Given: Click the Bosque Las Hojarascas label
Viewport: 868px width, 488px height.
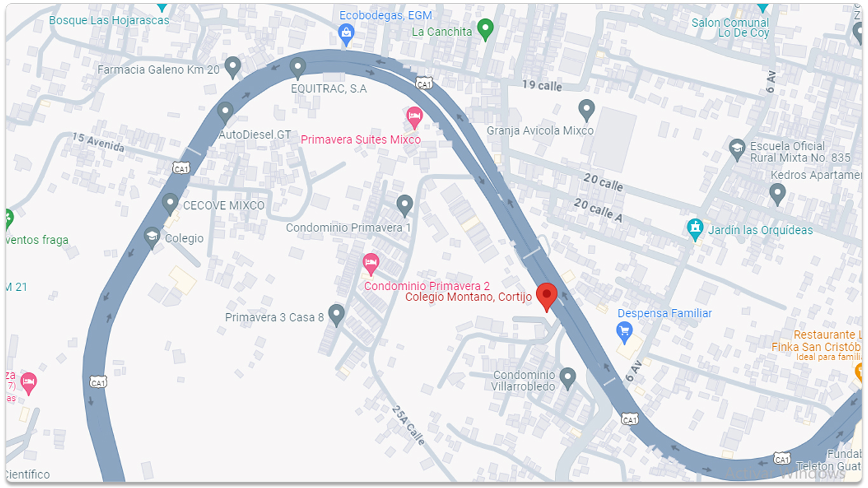Looking at the screenshot, I should (109, 20).
